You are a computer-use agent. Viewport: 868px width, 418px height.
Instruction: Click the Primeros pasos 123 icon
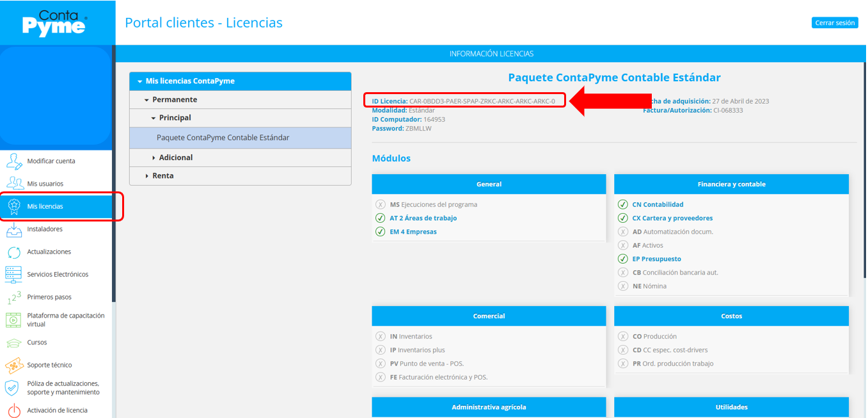[14, 297]
